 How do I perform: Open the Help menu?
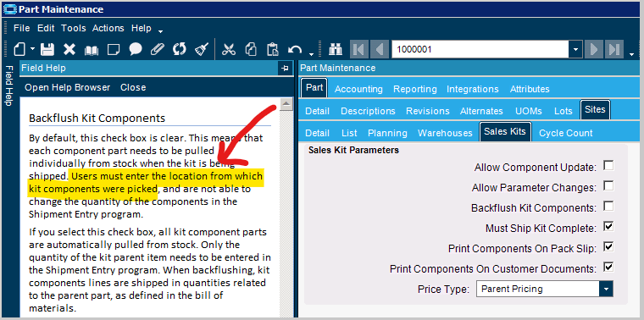[142, 28]
